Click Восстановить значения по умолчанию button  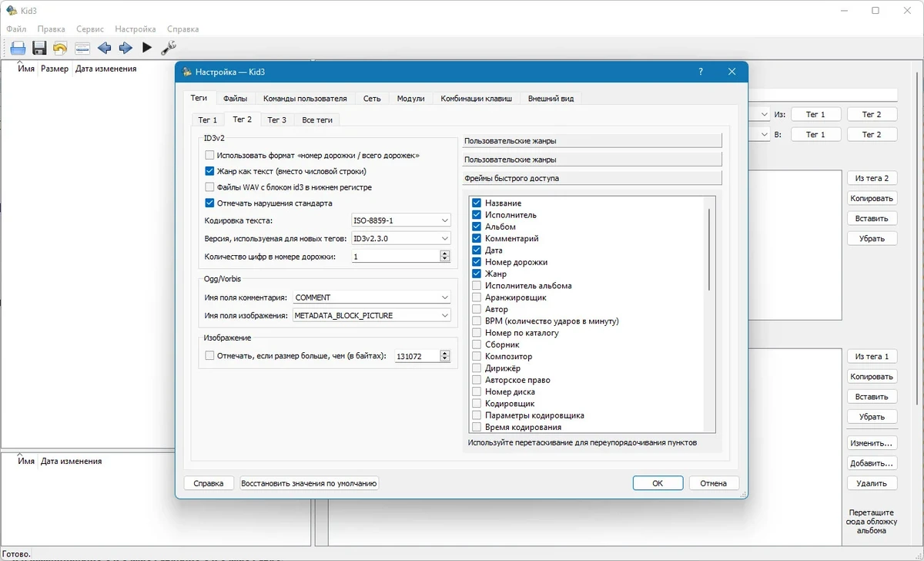tap(310, 483)
